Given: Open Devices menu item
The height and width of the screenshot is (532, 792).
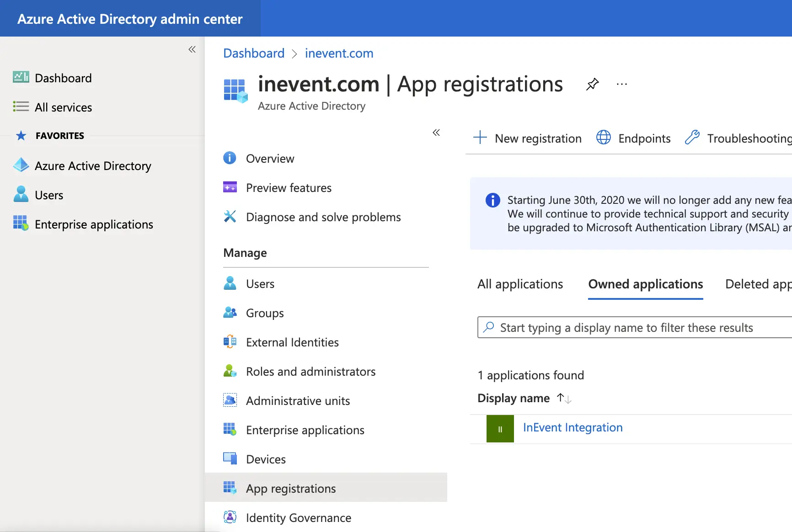Looking at the screenshot, I should pyautogui.click(x=266, y=459).
